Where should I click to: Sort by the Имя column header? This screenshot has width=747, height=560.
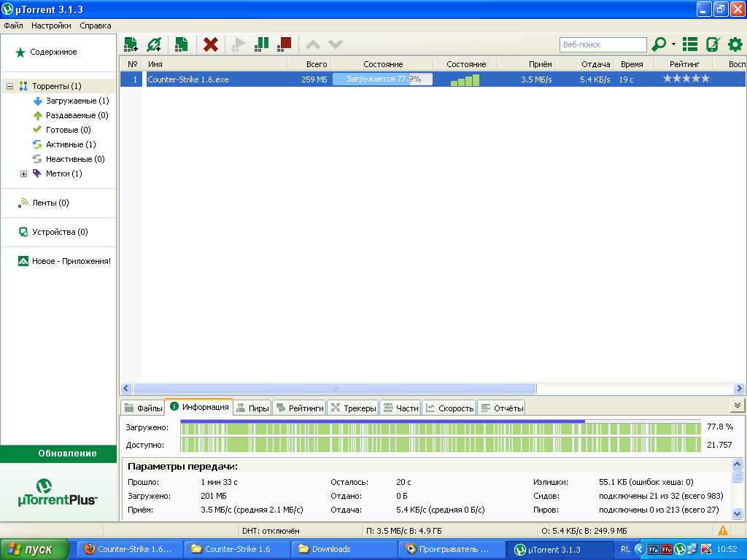click(216, 64)
